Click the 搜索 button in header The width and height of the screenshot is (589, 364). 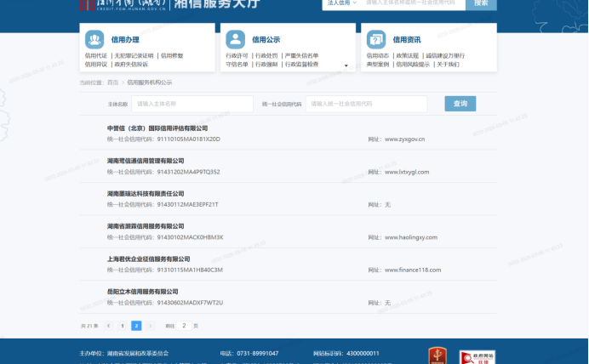pos(481,3)
